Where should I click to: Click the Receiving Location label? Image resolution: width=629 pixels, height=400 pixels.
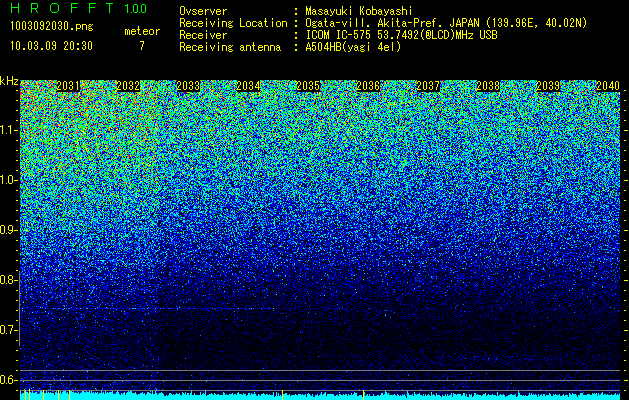pos(233,23)
